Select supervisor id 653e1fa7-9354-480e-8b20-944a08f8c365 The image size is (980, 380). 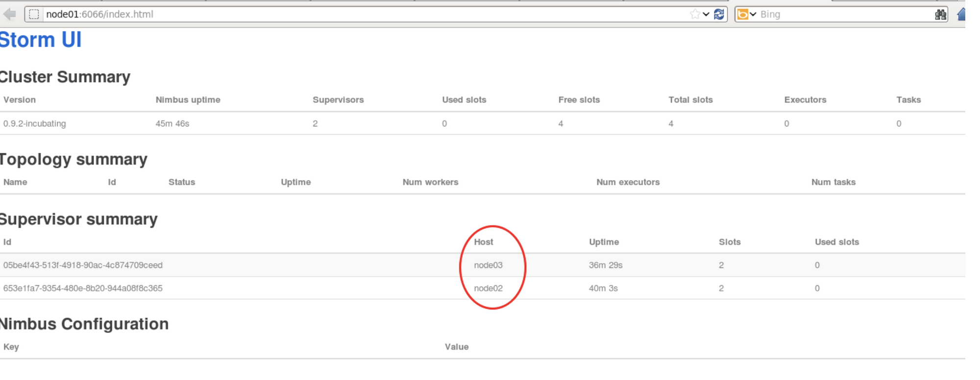point(83,288)
